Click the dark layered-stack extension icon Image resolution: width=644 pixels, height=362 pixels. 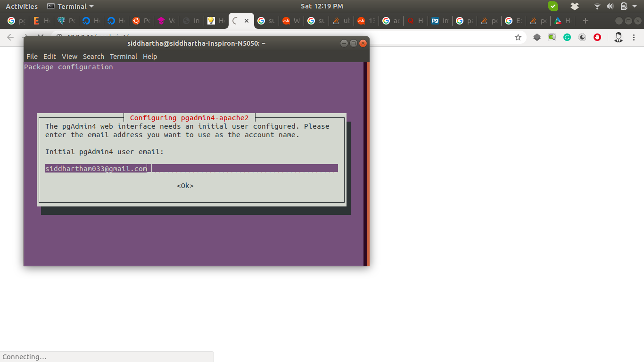[537, 37]
